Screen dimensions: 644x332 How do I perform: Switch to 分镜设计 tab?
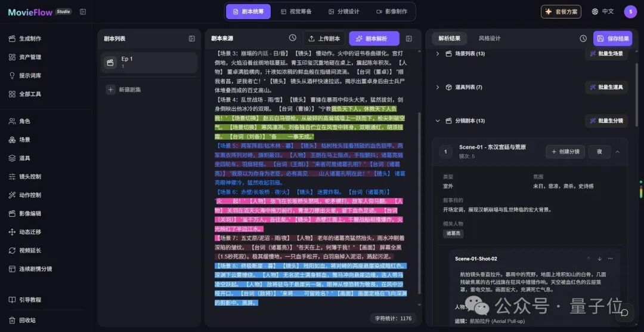344,11
